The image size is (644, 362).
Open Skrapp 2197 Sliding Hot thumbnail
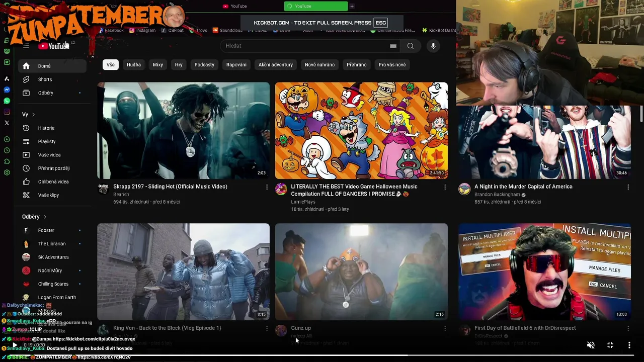coord(183,131)
